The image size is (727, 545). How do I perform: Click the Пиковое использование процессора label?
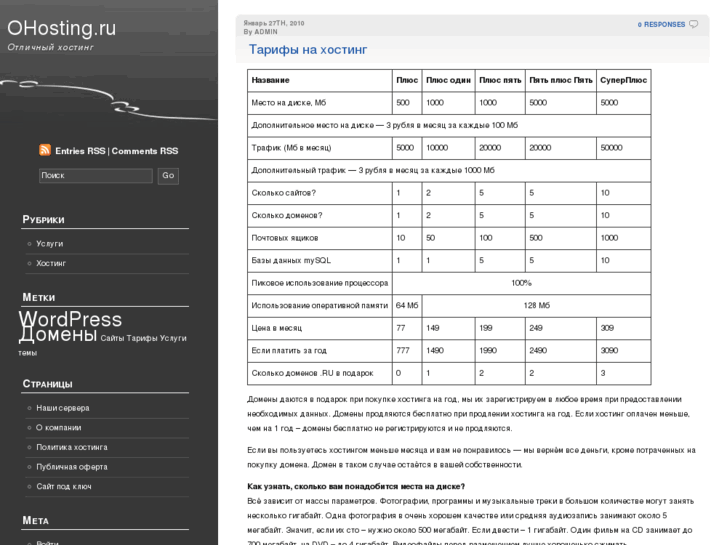coord(320,283)
